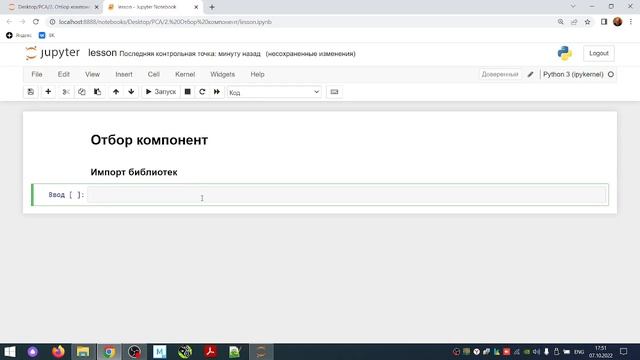Restart the kernel with circular arrow icon

[202, 92]
